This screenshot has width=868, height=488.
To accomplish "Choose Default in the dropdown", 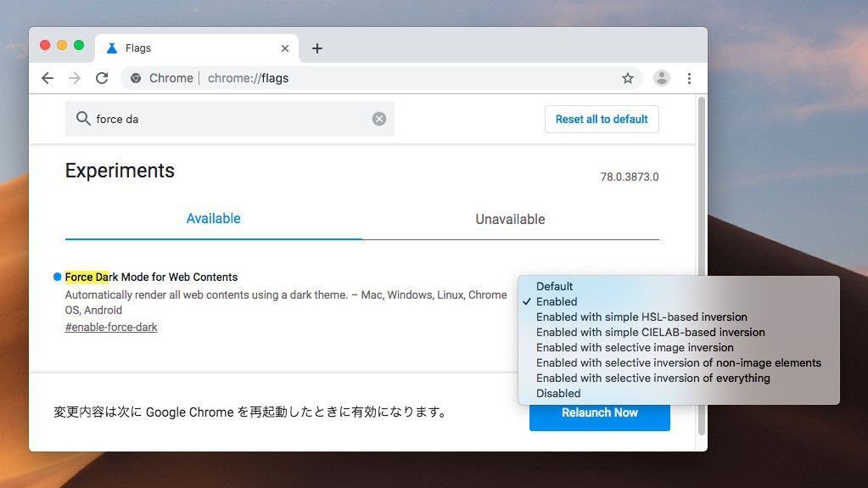I will coord(679,286).
